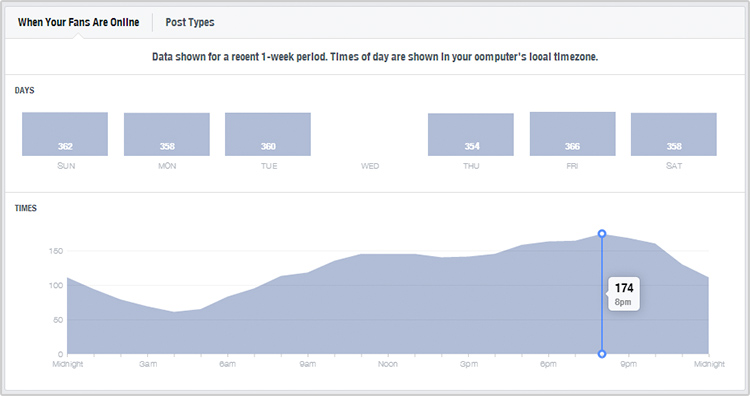Click the top marker circle at 8pm

pyautogui.click(x=602, y=233)
